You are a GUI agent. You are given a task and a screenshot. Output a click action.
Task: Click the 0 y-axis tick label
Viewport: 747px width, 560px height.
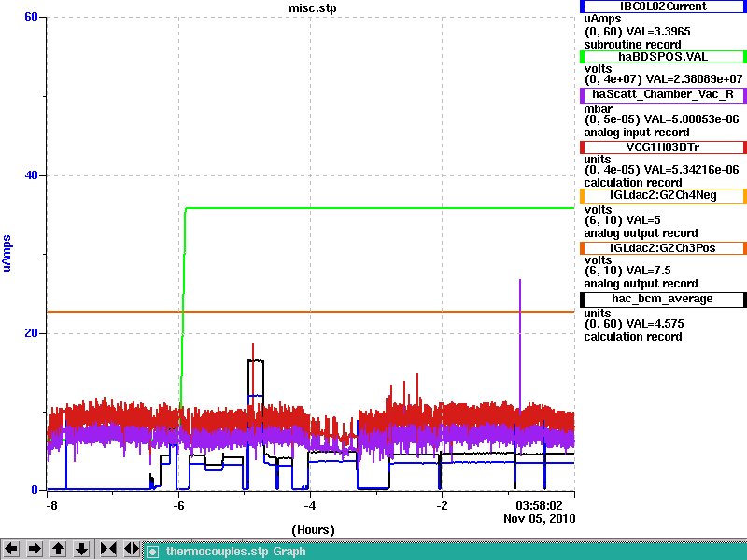[x=35, y=489]
